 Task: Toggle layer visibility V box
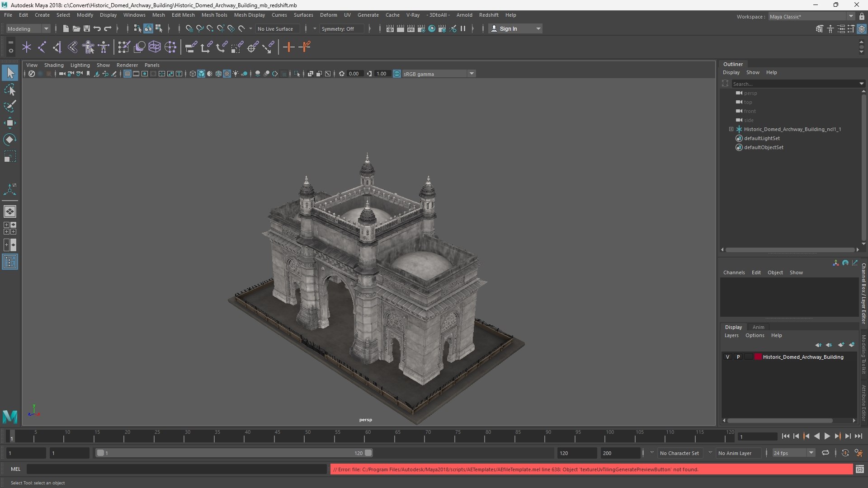[x=727, y=357]
